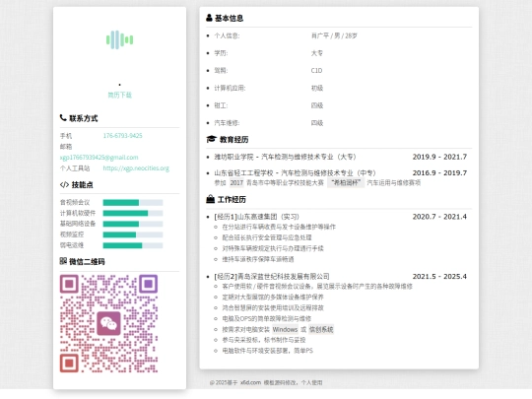The width and height of the screenshot is (532, 399).
Task: Click the 驾照 value C1D
Action: coord(316,71)
